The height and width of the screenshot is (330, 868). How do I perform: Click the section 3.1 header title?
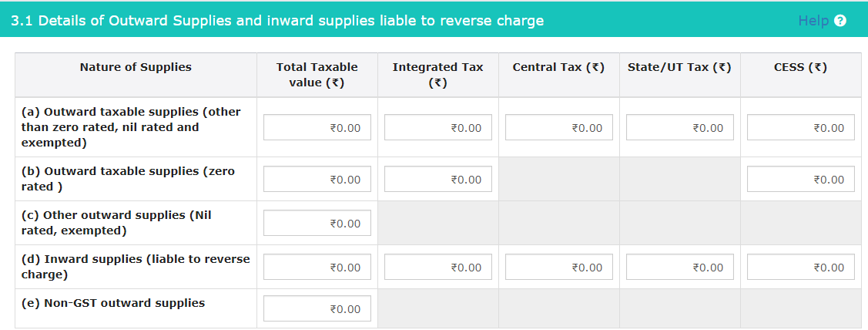[x=277, y=21]
